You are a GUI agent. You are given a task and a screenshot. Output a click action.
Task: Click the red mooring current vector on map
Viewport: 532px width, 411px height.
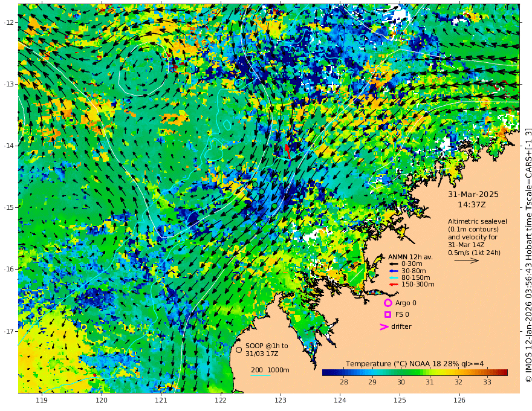coord(288,151)
